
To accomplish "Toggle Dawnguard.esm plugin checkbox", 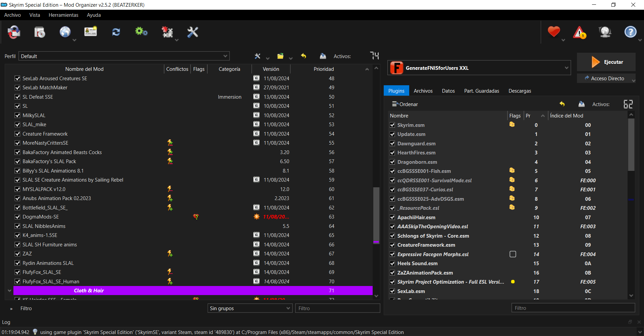I will tap(392, 143).
